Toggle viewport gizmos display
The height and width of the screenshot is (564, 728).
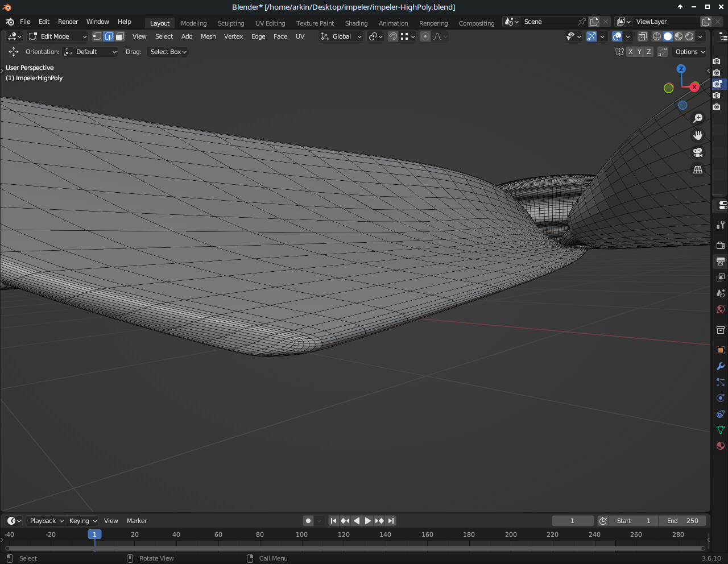click(x=591, y=36)
